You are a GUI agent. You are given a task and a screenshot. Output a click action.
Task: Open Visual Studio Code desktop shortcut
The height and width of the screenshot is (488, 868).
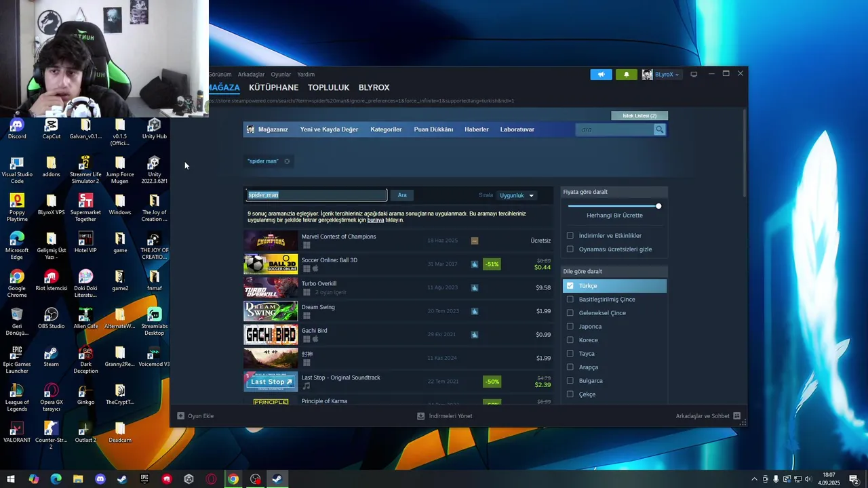[17, 170]
